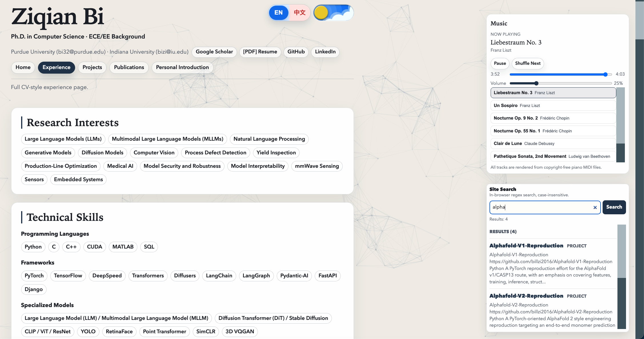Viewport: 644px width, 339px height.
Task: Open the Publications tab
Action: 129,67
